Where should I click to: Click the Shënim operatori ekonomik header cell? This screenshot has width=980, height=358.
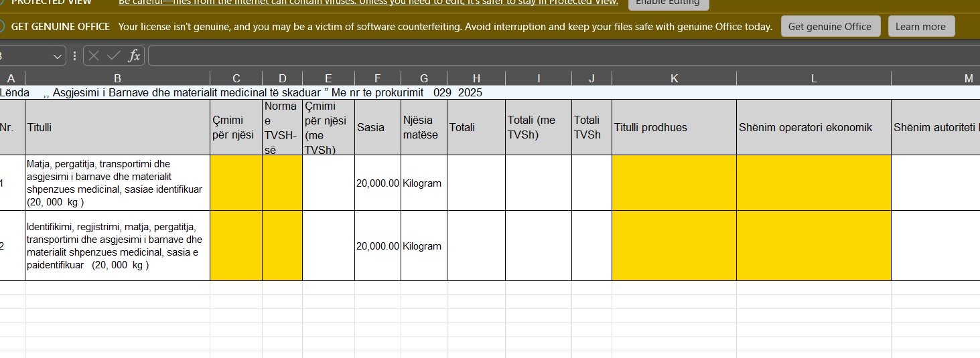pyautogui.click(x=813, y=127)
